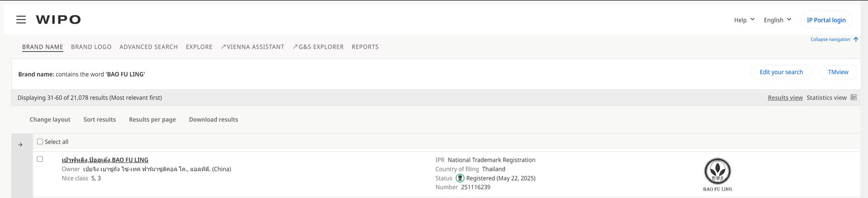This screenshot has width=868, height=198.
Task: Open the Results per page menu
Action: click(x=152, y=119)
